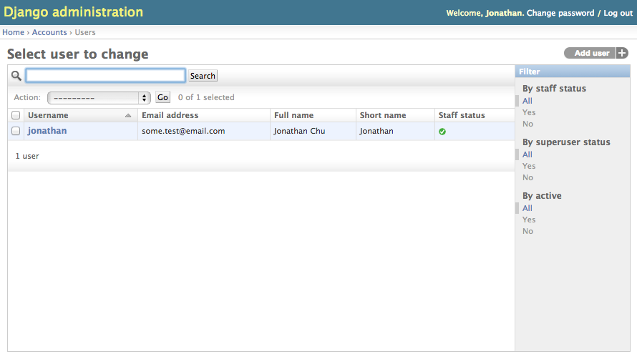Click the '0 of 1 selected' text
The height and width of the screenshot is (364, 637).
[206, 97]
